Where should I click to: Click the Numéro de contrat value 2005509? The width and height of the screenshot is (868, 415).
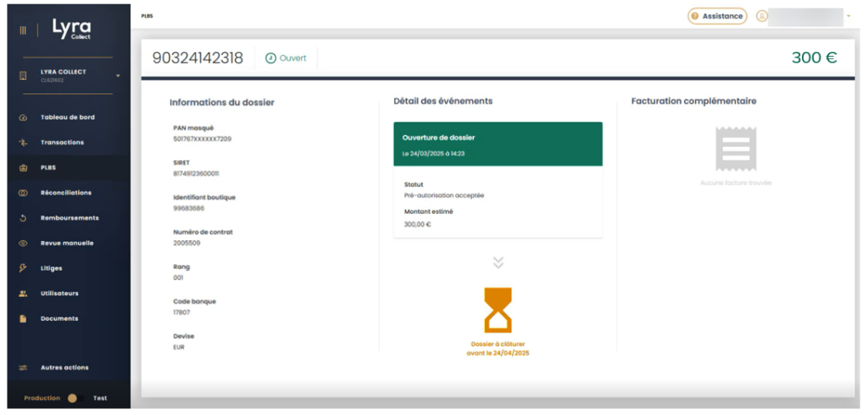(x=186, y=244)
